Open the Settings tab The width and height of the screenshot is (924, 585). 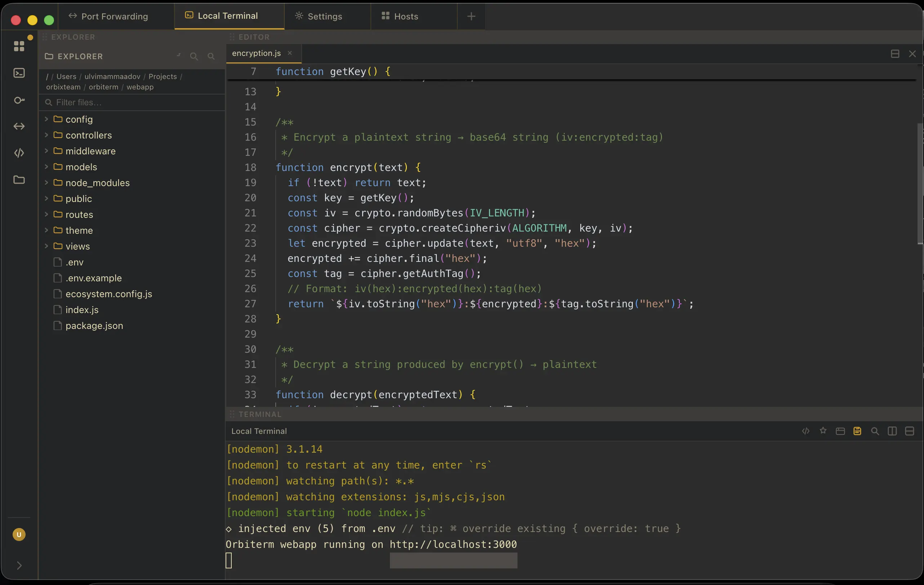tap(328, 16)
